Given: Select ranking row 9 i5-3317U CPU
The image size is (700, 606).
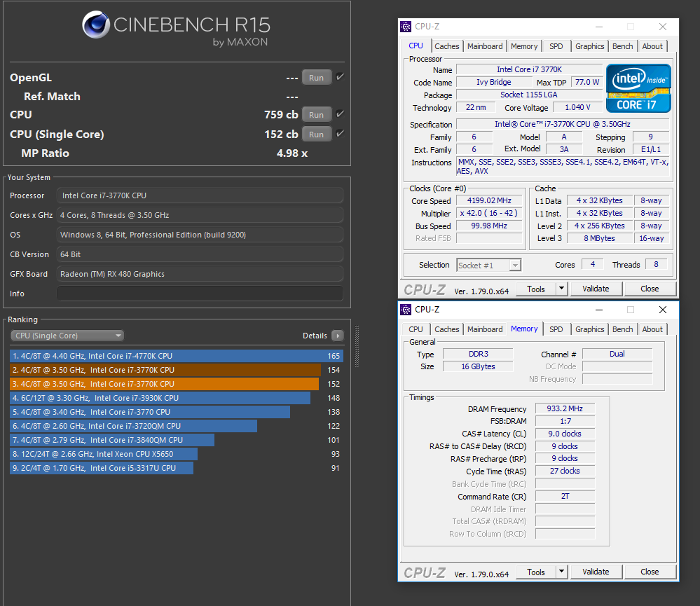Looking at the screenshot, I should pyautogui.click(x=177, y=468).
